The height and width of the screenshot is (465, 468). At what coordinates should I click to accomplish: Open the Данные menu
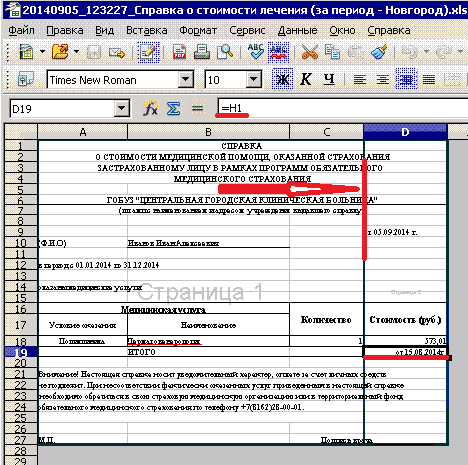click(297, 30)
